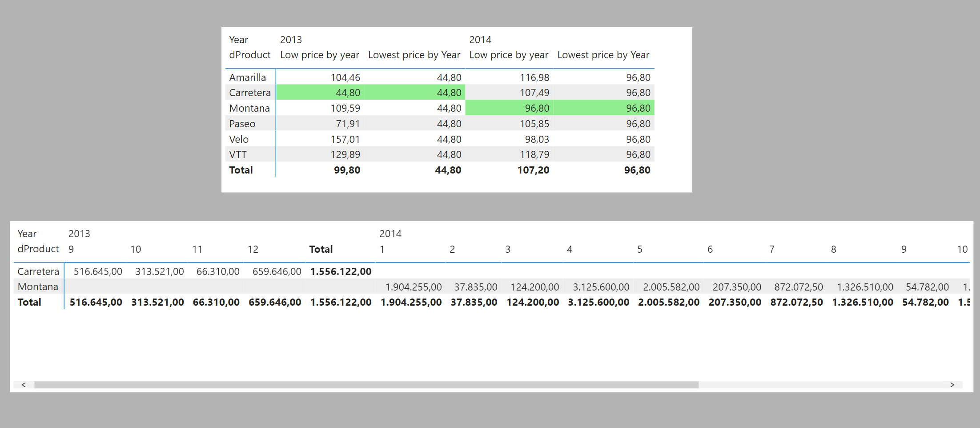
Task: Select the VTT row header
Action: (x=238, y=154)
